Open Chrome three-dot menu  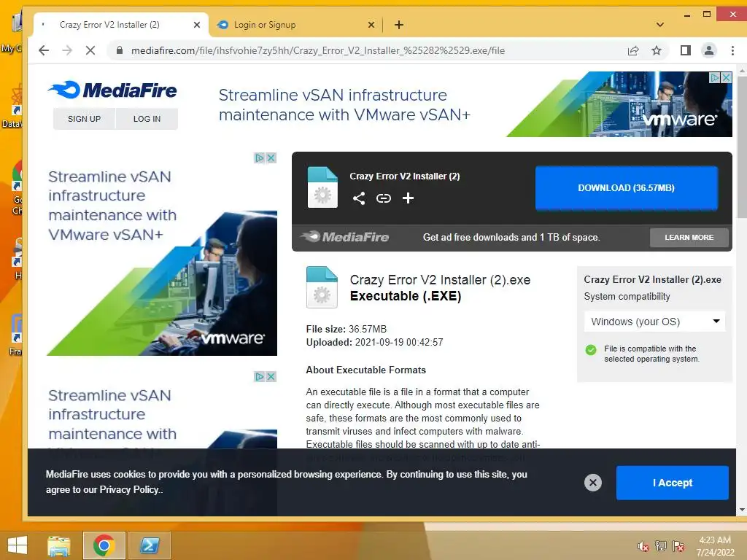[732, 50]
